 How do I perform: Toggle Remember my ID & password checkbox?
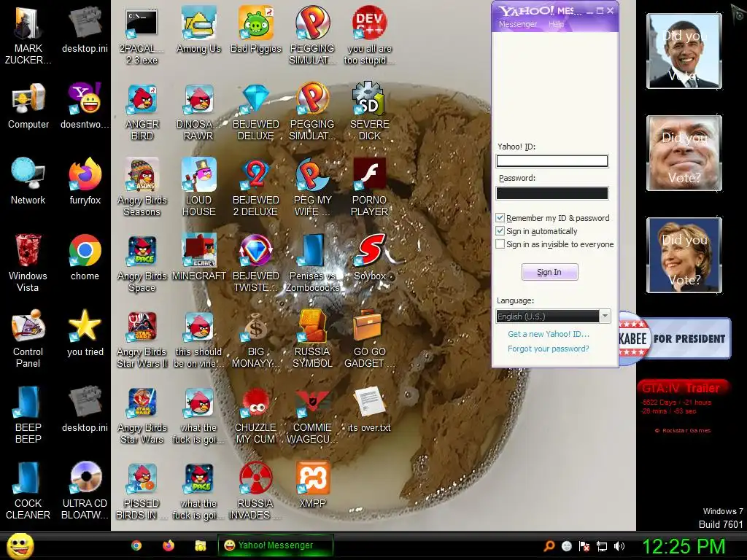point(500,217)
